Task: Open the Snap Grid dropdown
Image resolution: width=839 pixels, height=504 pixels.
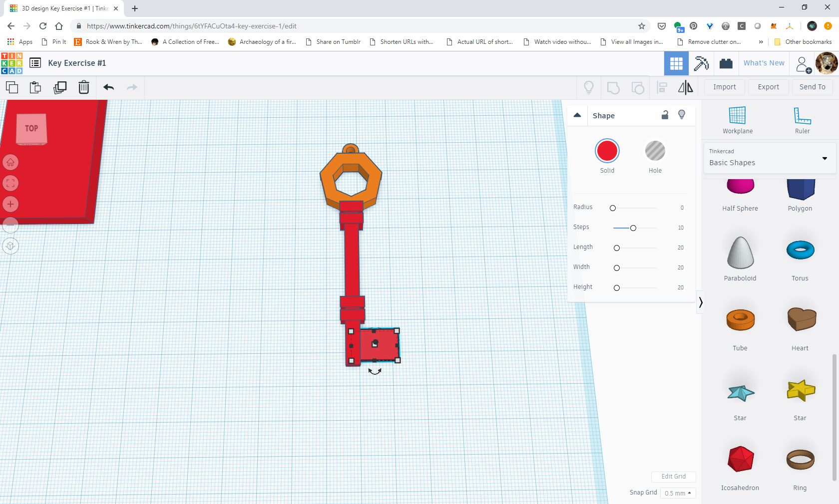Action: click(x=677, y=493)
